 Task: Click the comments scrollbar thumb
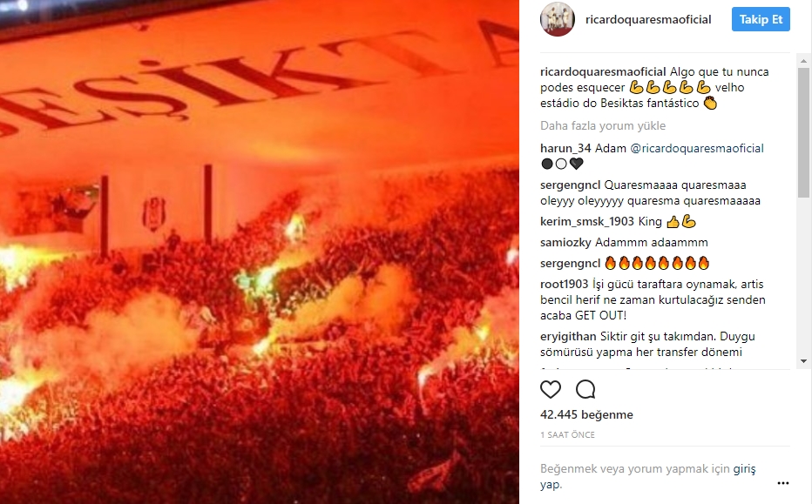[803, 132]
